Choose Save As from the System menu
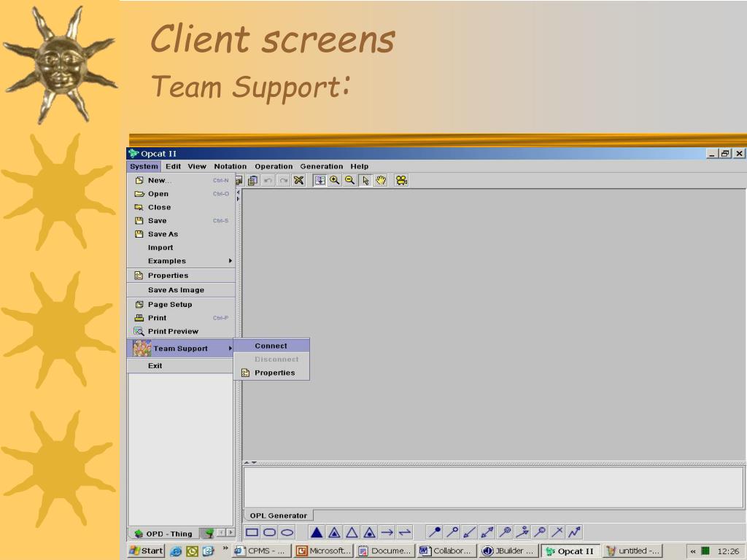747x560 pixels. [182, 234]
